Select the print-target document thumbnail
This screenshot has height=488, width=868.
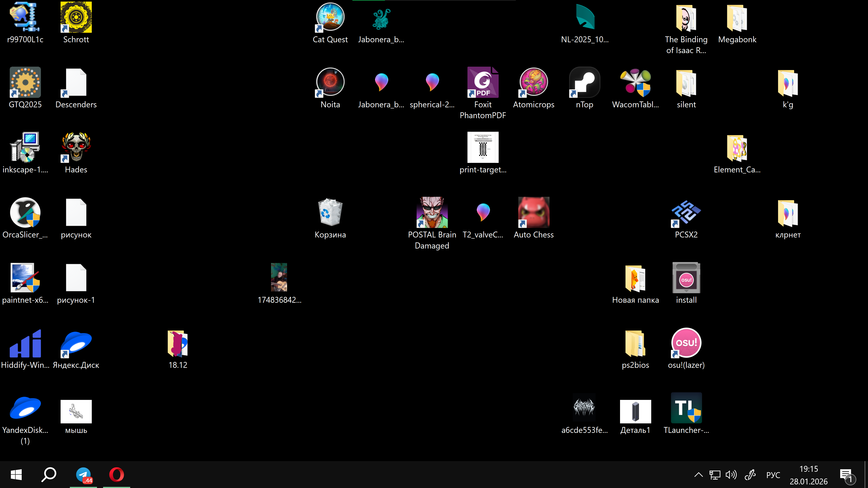click(x=483, y=148)
